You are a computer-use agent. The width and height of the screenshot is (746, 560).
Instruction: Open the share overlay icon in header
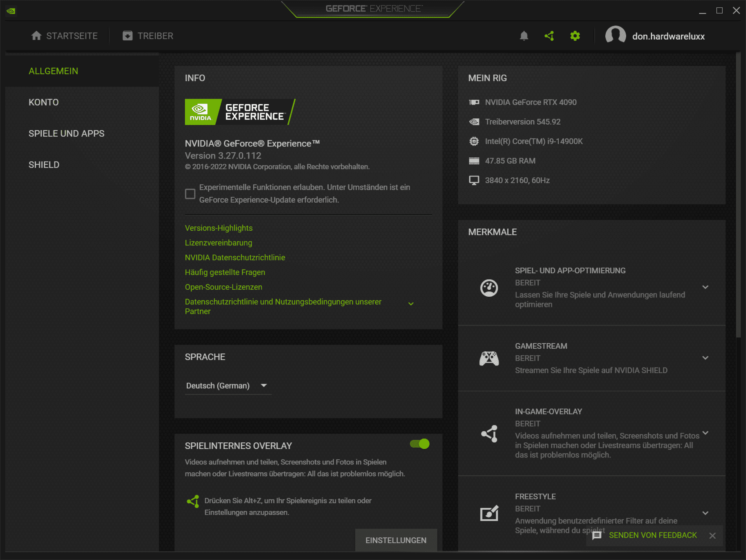click(x=549, y=36)
